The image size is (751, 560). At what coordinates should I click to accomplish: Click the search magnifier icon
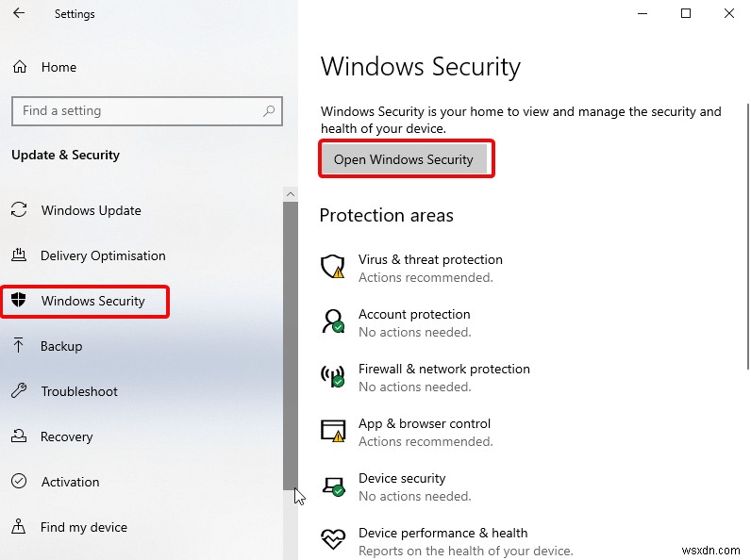pos(269,111)
